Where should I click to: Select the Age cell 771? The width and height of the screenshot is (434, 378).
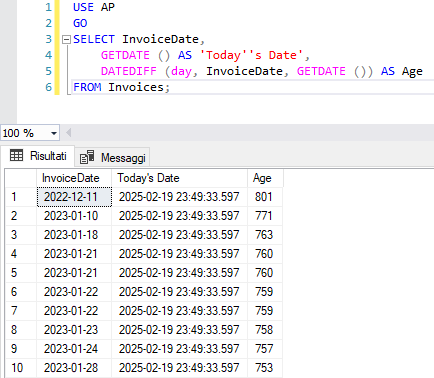(x=265, y=216)
